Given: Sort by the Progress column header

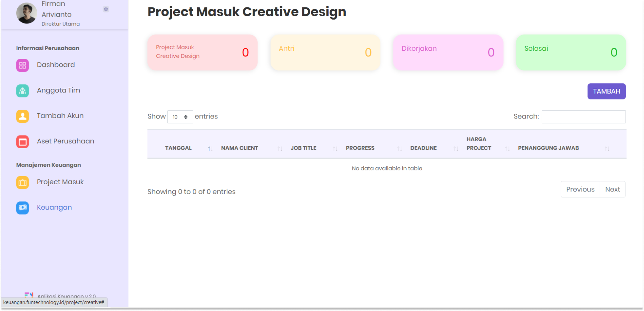Looking at the screenshot, I should [360, 148].
